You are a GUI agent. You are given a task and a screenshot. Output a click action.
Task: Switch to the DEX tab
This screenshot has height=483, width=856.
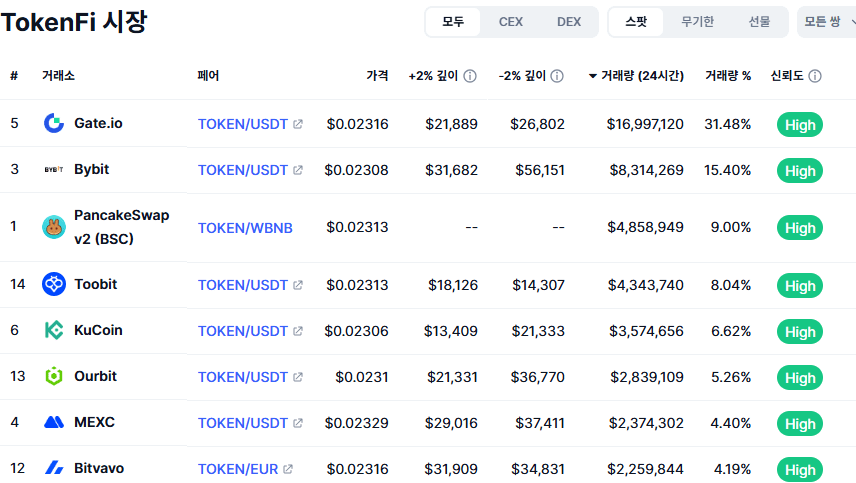tap(568, 22)
